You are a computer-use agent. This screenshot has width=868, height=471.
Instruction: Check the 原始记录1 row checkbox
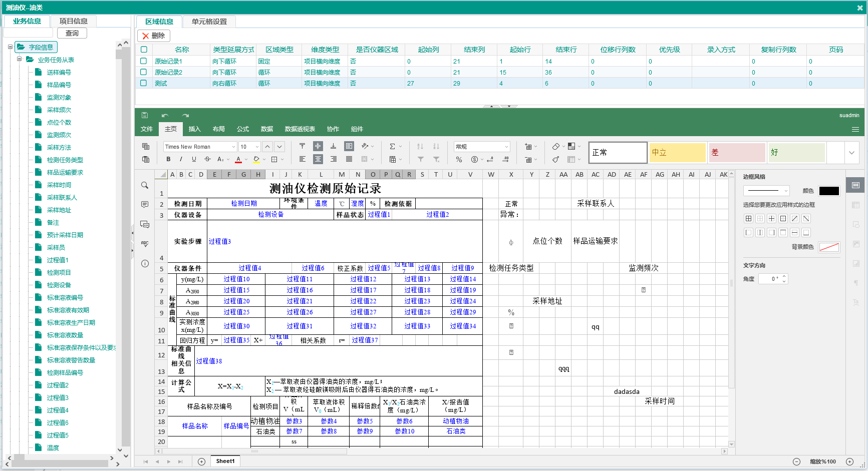(144, 61)
